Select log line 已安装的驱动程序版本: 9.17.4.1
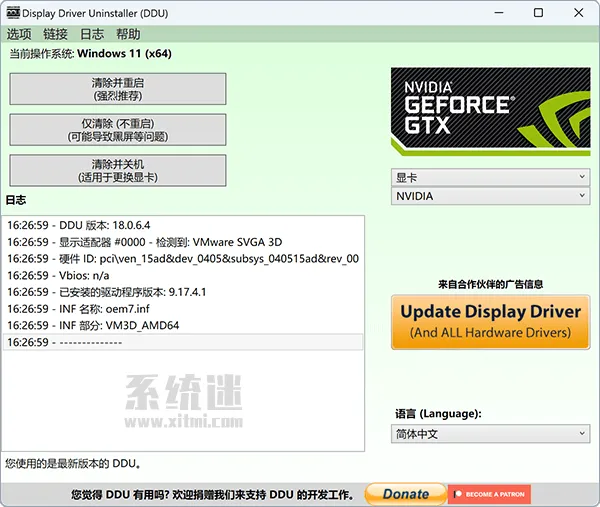 click(x=183, y=292)
